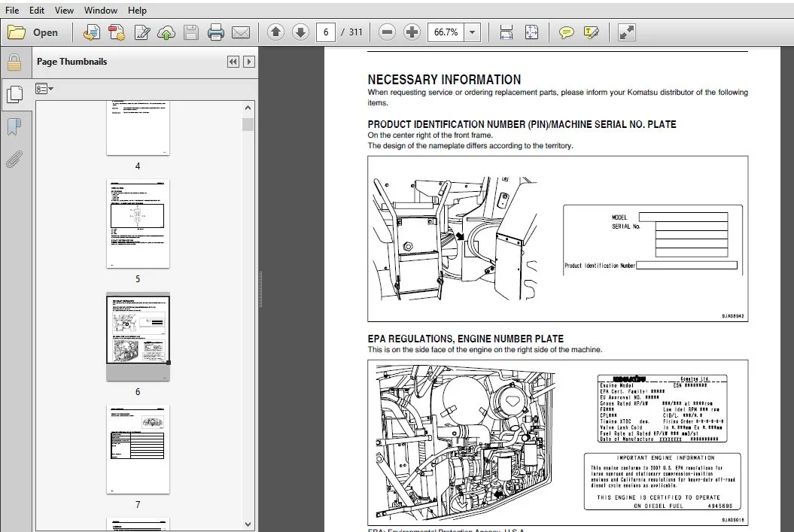
Task: Open thumbnails options menu
Action: tap(44, 89)
